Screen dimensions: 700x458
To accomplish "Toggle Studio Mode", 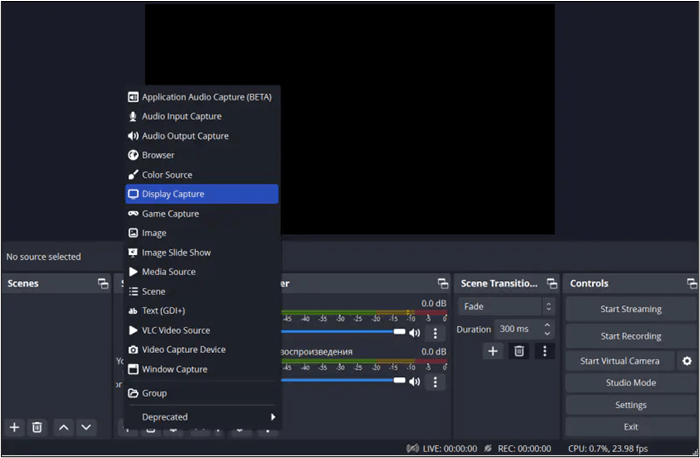I will 630,383.
